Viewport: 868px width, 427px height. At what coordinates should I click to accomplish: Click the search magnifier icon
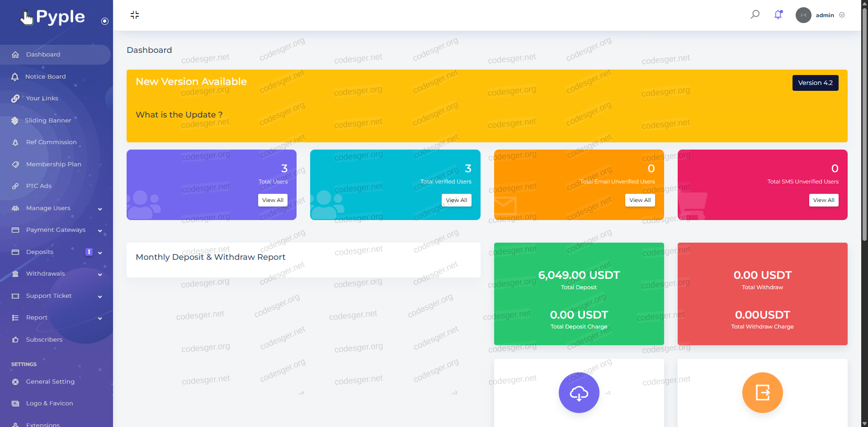[x=755, y=14]
